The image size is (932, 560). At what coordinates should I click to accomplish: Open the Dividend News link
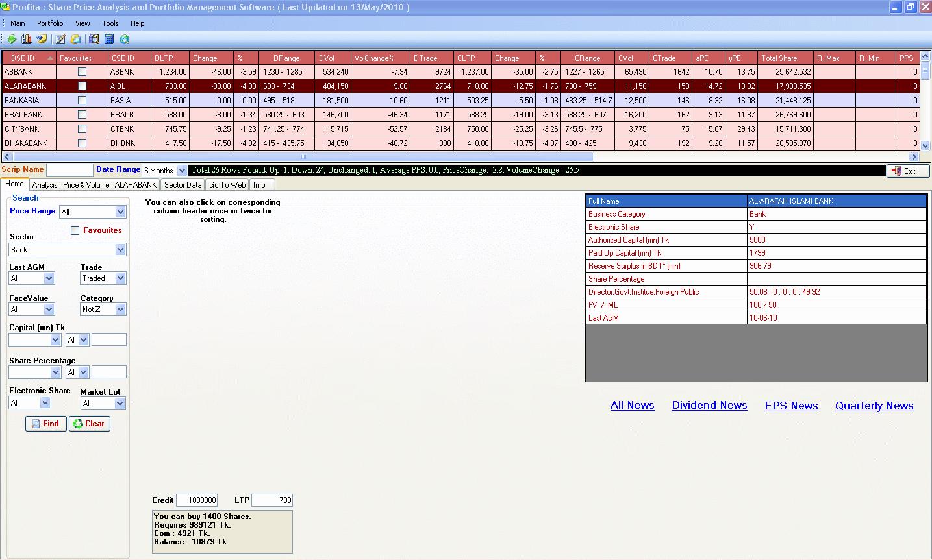pos(709,406)
